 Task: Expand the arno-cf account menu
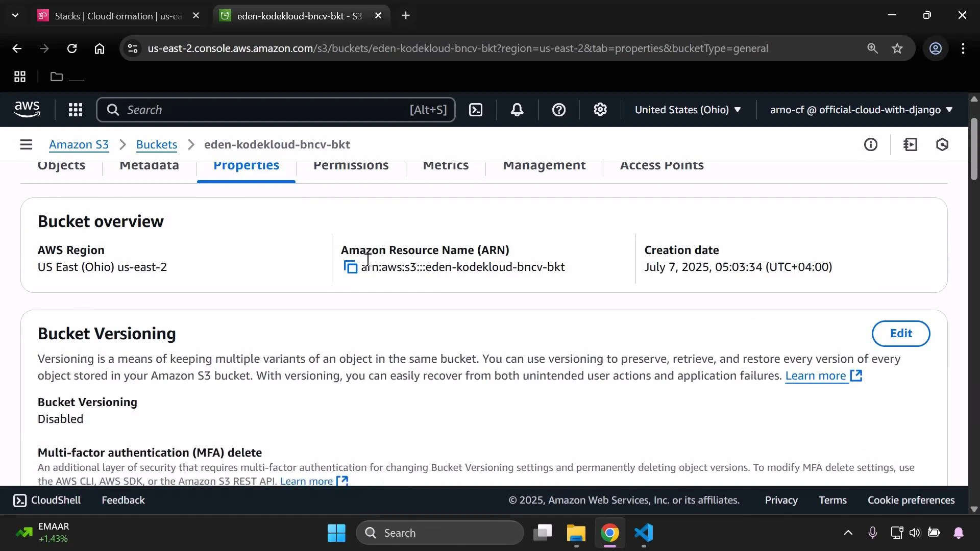pyautogui.click(x=860, y=110)
